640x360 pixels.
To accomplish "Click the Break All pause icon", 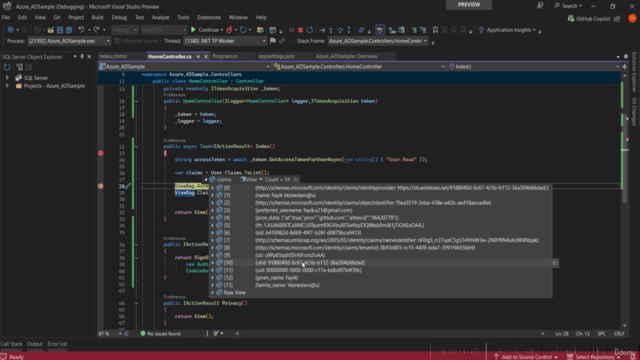I will point(291,30).
